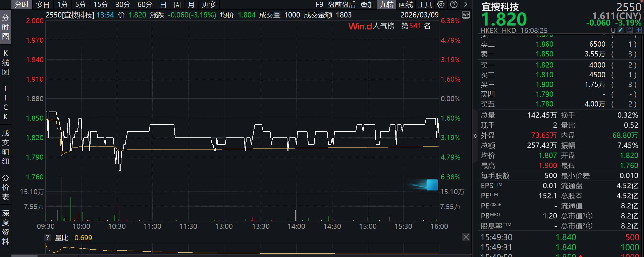Click the 内盘 value 68.80万

(x=625, y=135)
